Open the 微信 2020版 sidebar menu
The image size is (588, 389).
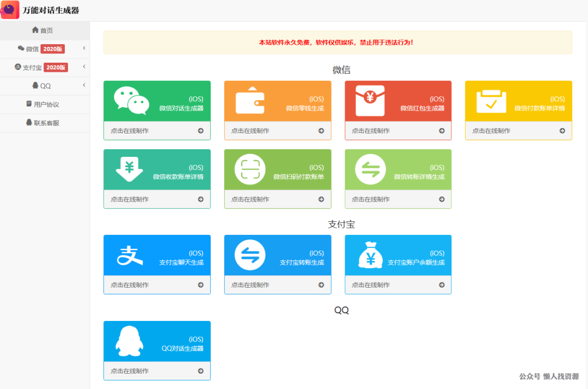click(x=45, y=49)
